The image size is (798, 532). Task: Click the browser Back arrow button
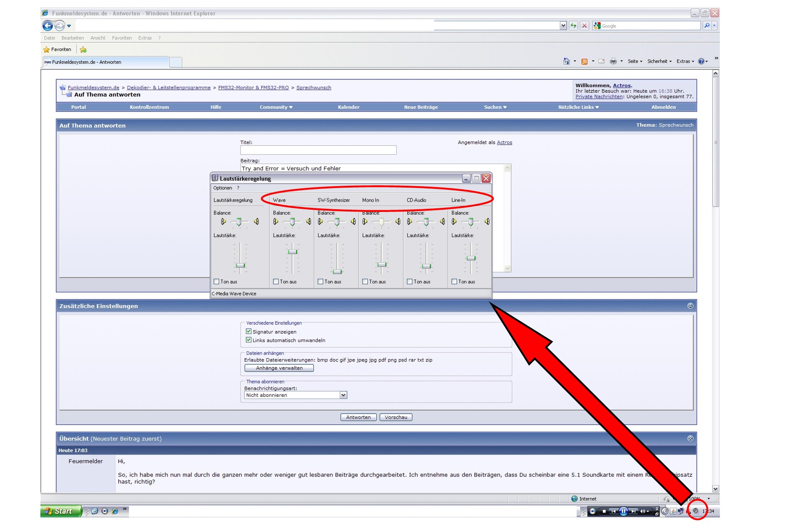point(47,26)
